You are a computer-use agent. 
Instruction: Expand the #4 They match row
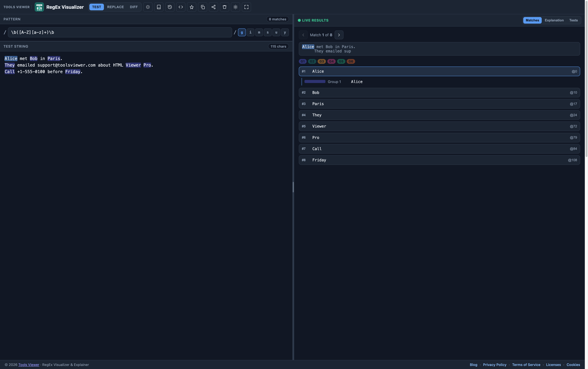coord(440,115)
